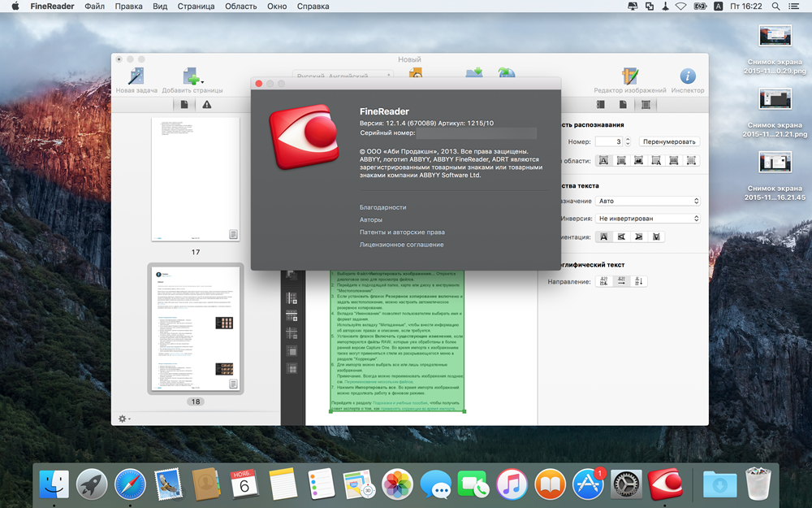Click the warning triangle icon above thumbnails

(x=207, y=105)
